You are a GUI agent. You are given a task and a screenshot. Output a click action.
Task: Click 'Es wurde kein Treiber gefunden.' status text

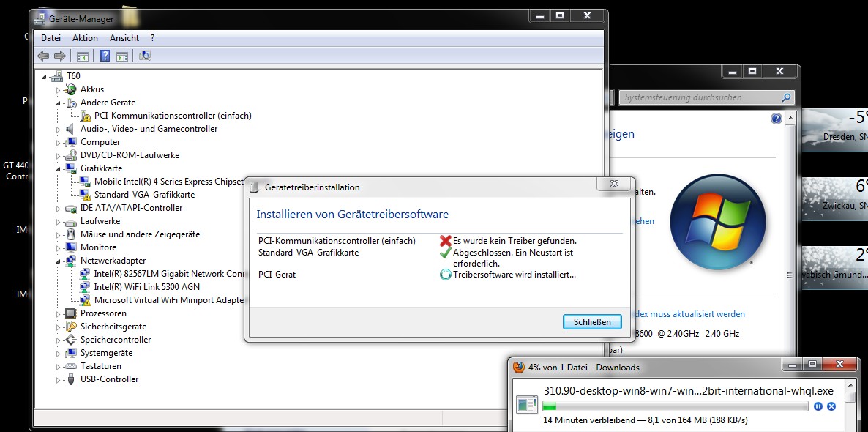pos(515,241)
